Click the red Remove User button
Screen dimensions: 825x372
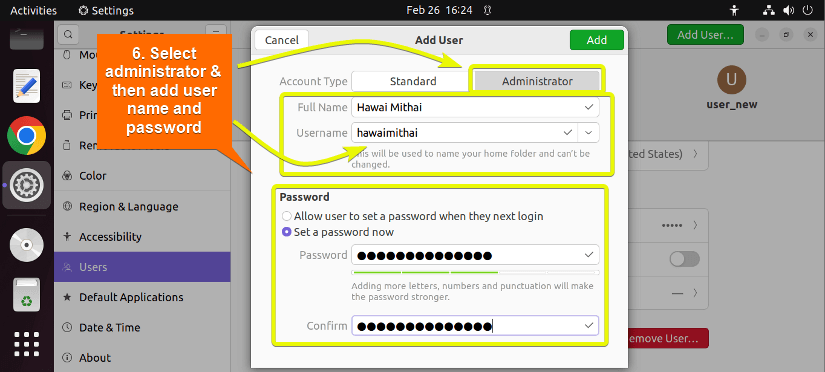coord(668,338)
